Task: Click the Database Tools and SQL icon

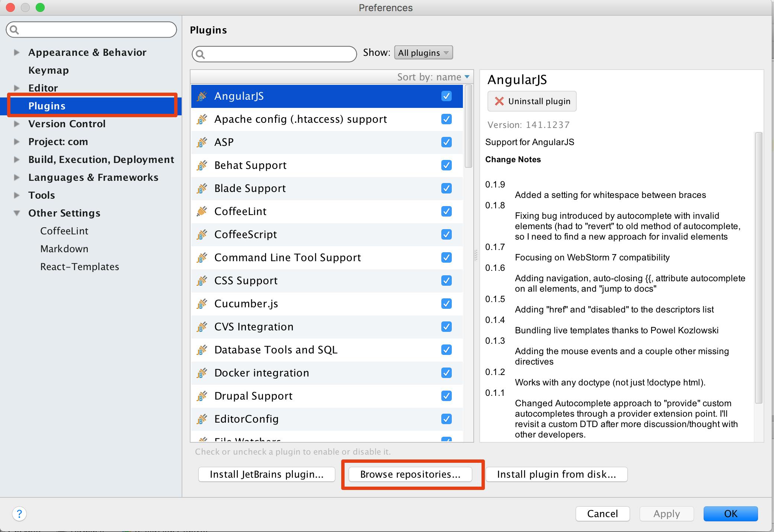Action: 202,350
